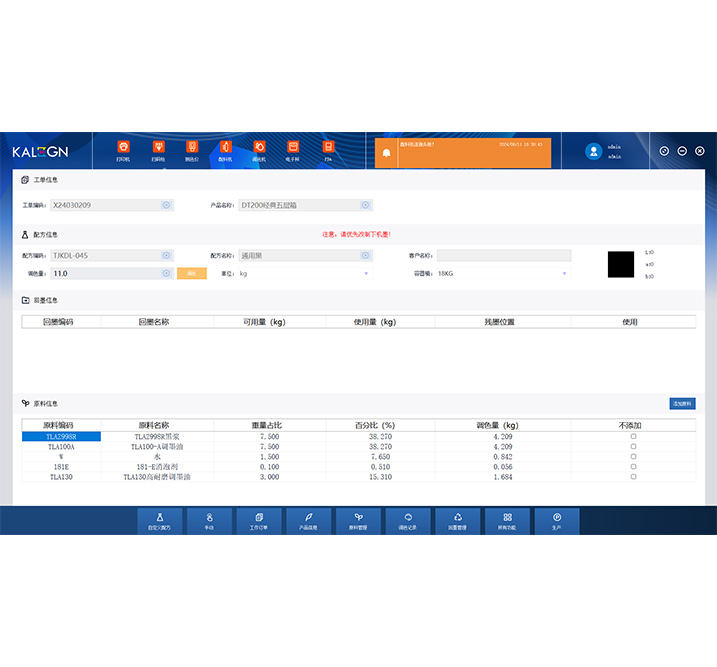Click picker icon in 配方名称 通用黑 field
Screen dimensions: 717x667
point(365,256)
